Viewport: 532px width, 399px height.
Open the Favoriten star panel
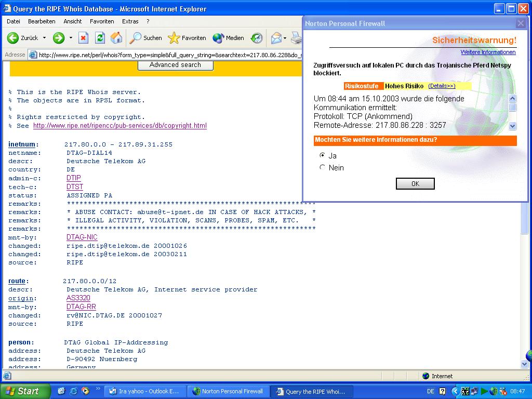click(x=187, y=38)
